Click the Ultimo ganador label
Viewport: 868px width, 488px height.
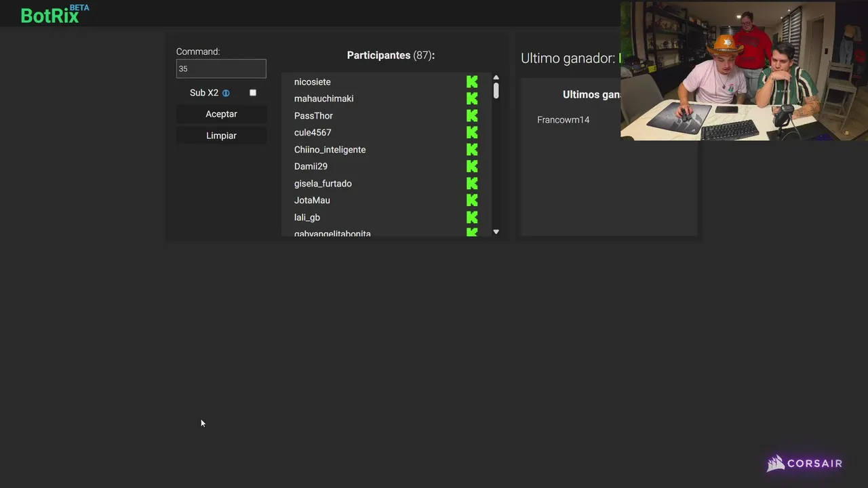point(568,58)
